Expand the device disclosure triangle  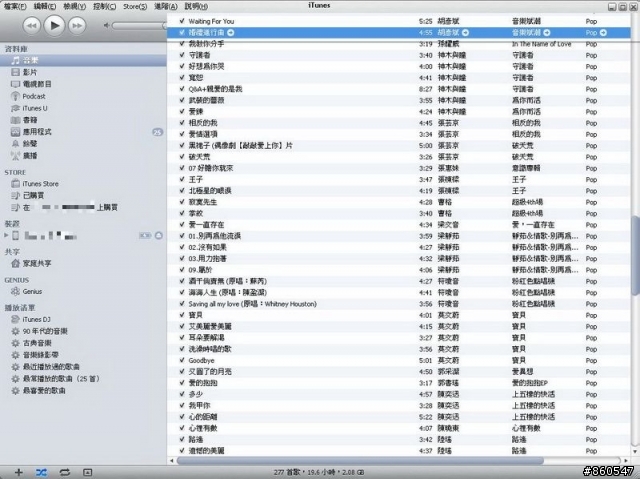6,235
